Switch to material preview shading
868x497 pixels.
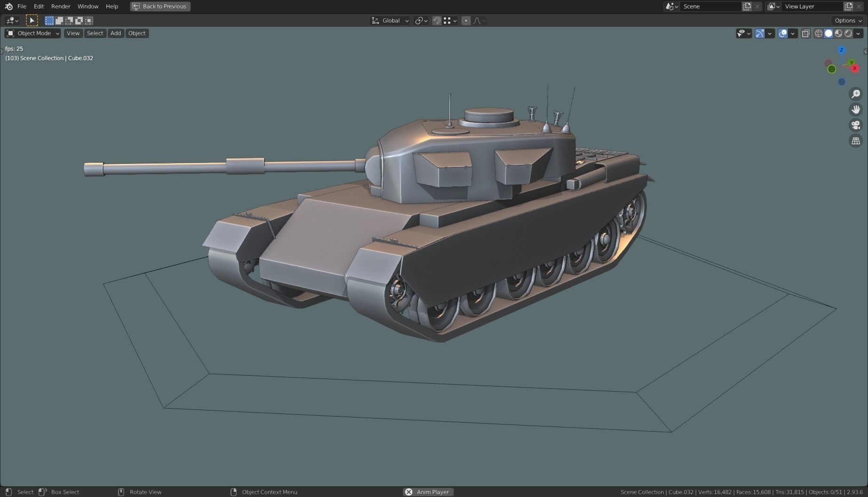(838, 33)
